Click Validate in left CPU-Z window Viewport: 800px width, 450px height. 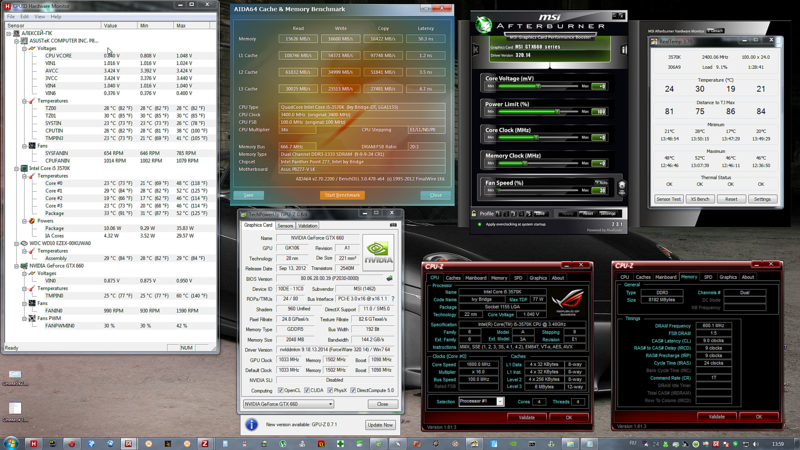coord(527,417)
